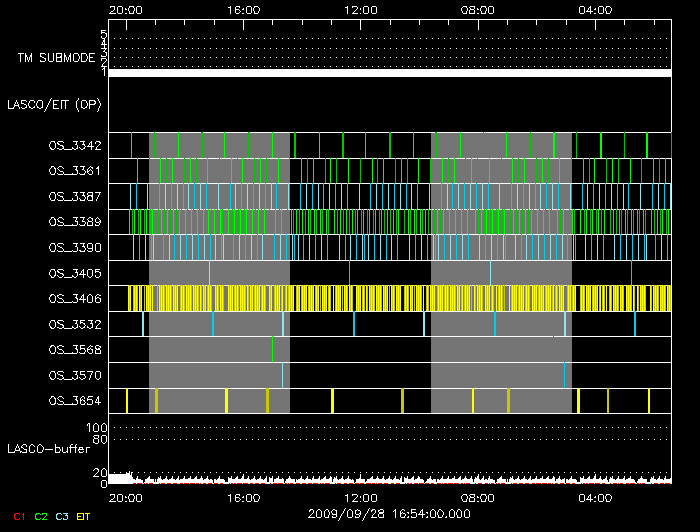Click the 20:00 label on top axis
The height and width of the screenshot is (532, 700).
[x=125, y=9]
